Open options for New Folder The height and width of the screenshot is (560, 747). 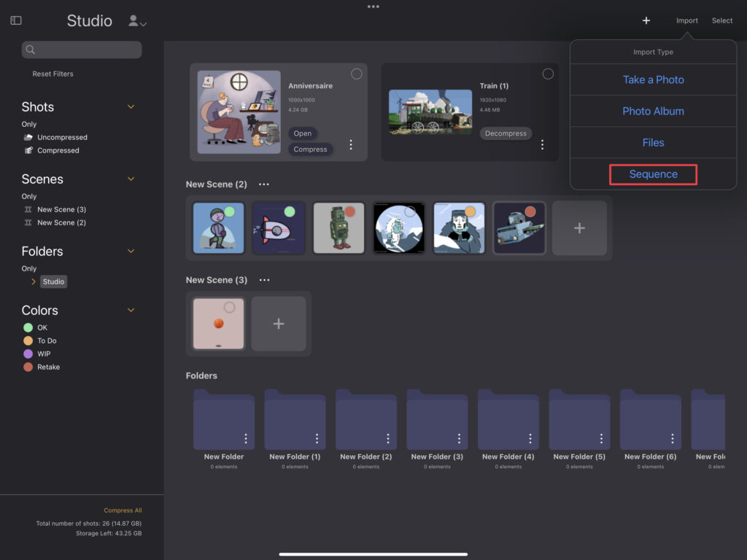(246, 438)
